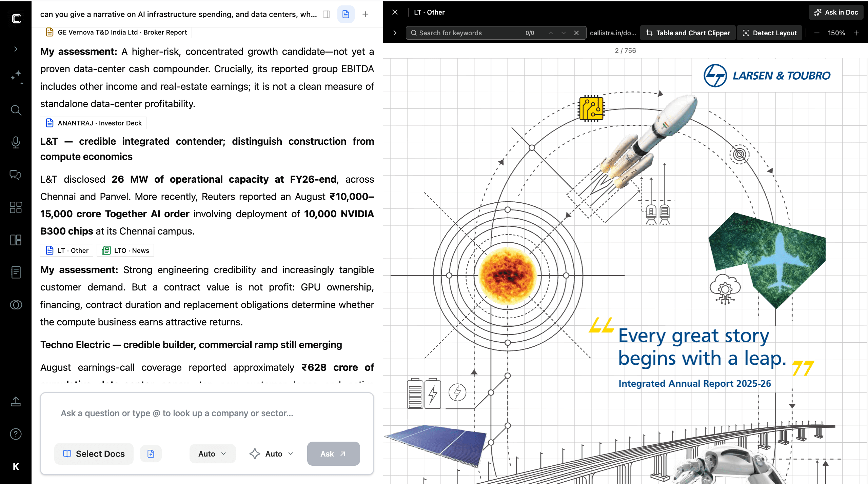Open the four-square grid icon in the sidebar

[x=16, y=207]
